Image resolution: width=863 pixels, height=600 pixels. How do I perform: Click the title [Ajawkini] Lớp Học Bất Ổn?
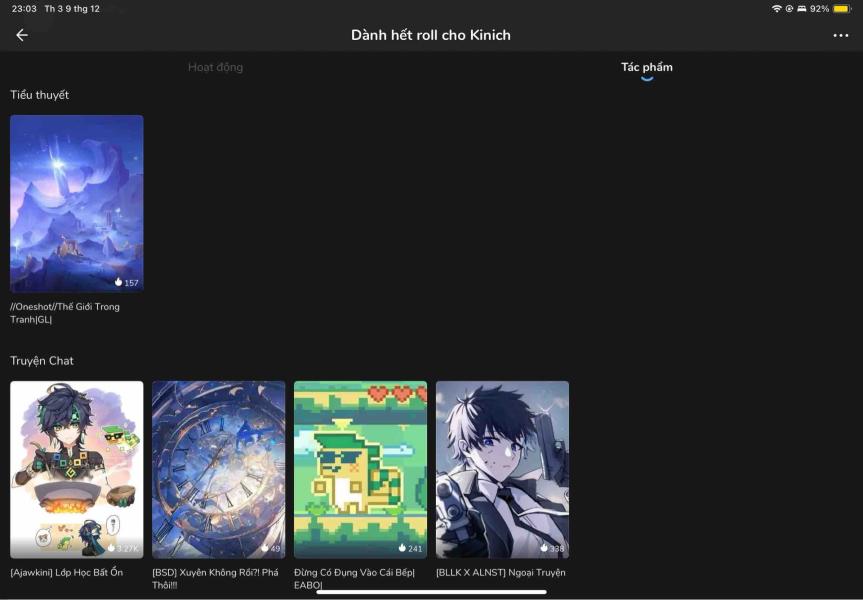[67, 572]
